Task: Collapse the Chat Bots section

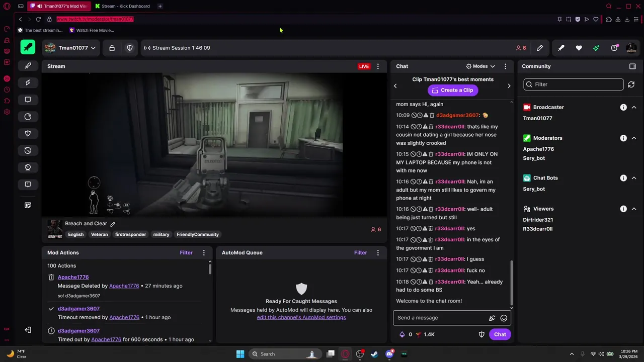Action: [x=634, y=178]
